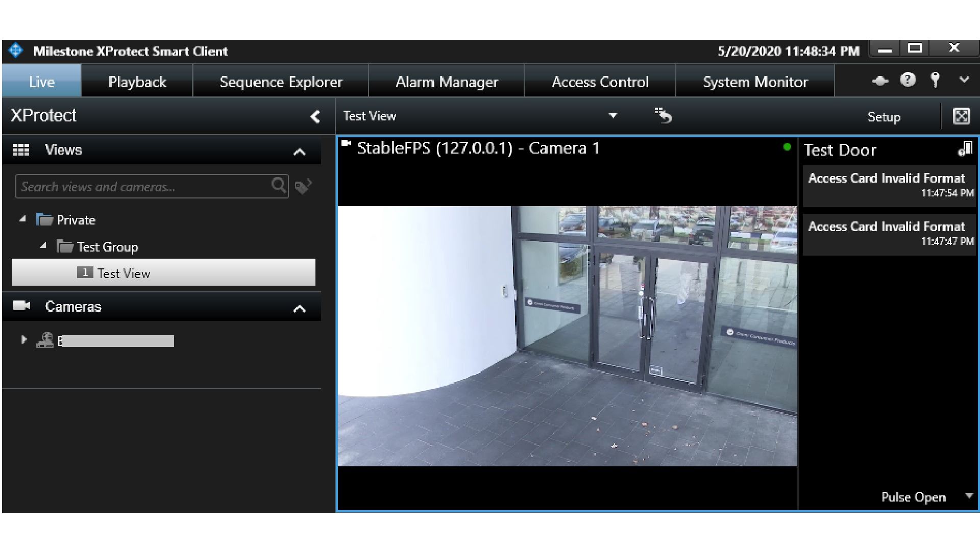
Task: Maximize the Smart Client window
Action: (915, 48)
